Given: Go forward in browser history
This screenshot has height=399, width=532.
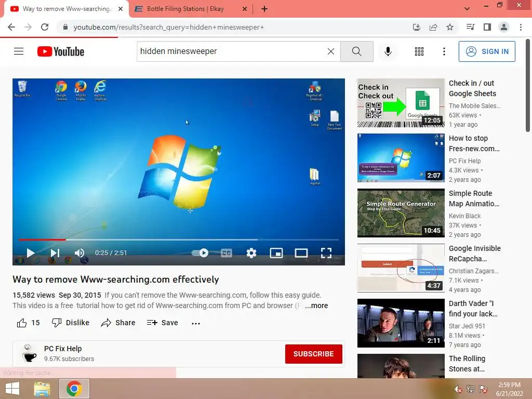Looking at the screenshot, I should click(x=28, y=27).
